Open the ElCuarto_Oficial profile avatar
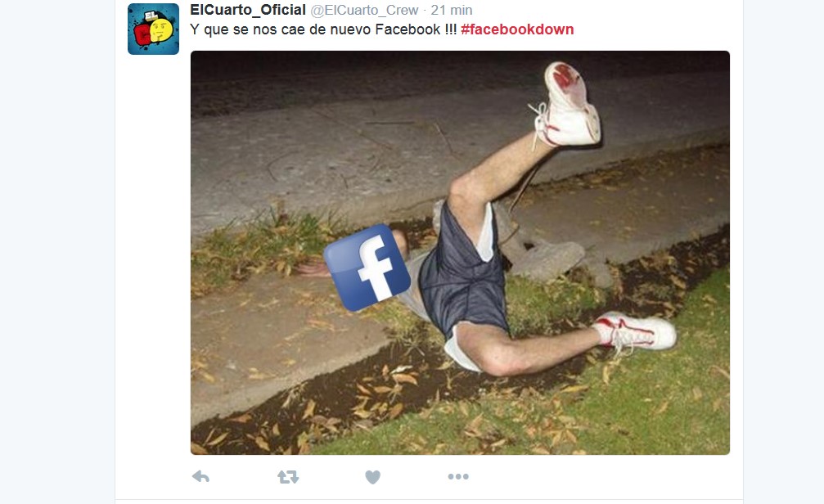The height and width of the screenshot is (504, 824). pos(154,29)
